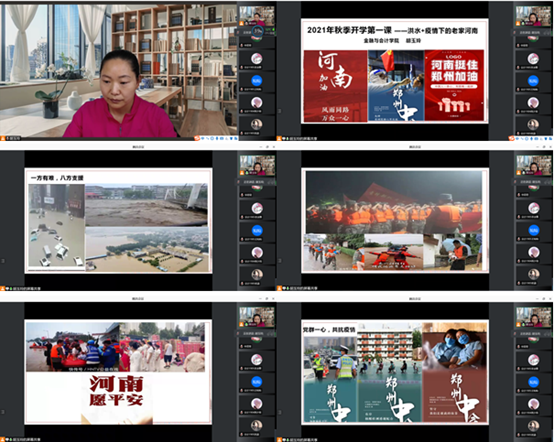This screenshot has width=554, height=442.
Task: Click the blue circular avatar beside the webcam view
Action: (257, 81)
